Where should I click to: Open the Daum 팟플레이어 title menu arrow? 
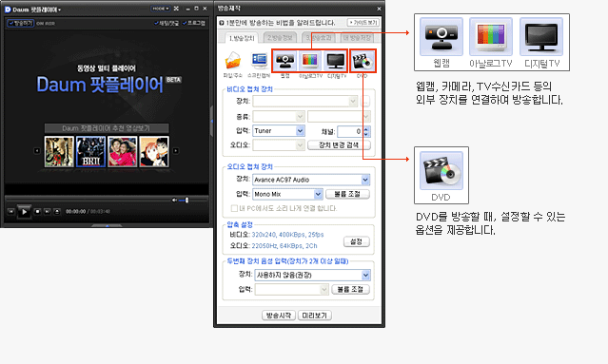click(x=59, y=10)
